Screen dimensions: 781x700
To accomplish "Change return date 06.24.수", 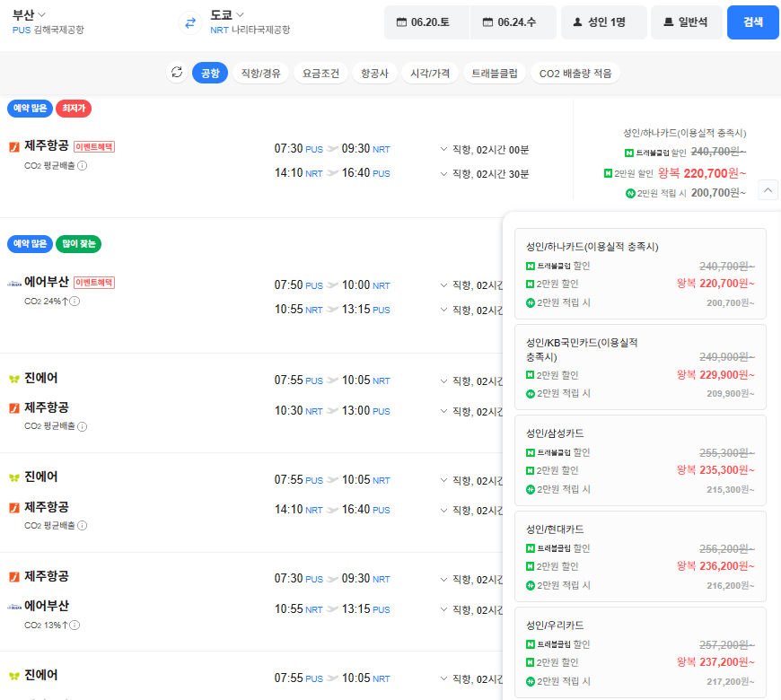I will coord(513,22).
